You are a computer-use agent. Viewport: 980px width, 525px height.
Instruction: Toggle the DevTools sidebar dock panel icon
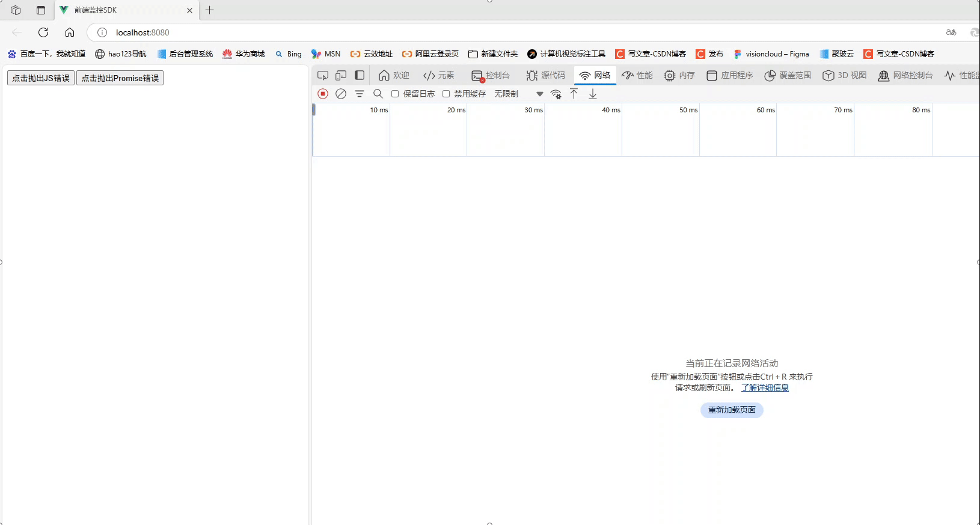(360, 76)
